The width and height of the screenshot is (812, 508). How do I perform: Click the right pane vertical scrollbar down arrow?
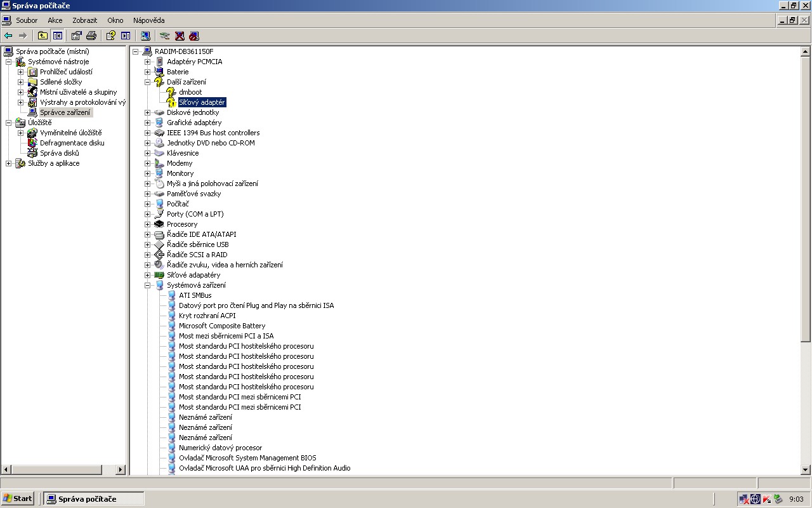pyautogui.click(x=806, y=470)
